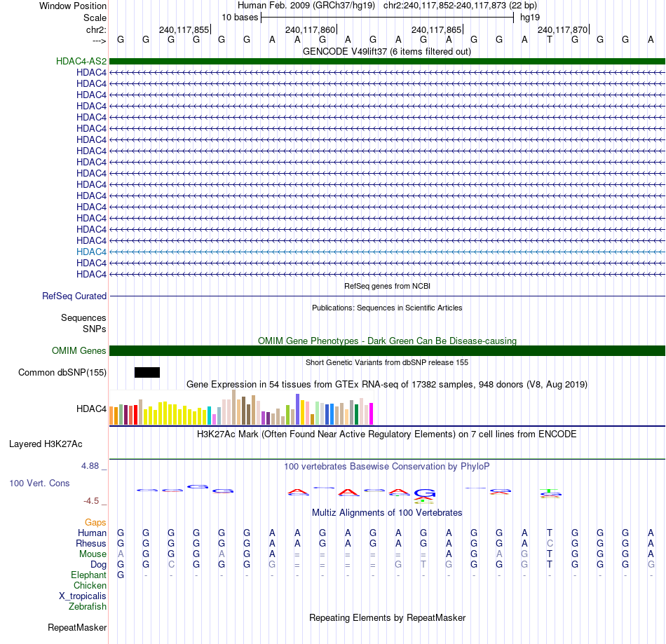
Task: Click the HDAC4 label of GTEx expression track
Action: click(91, 409)
